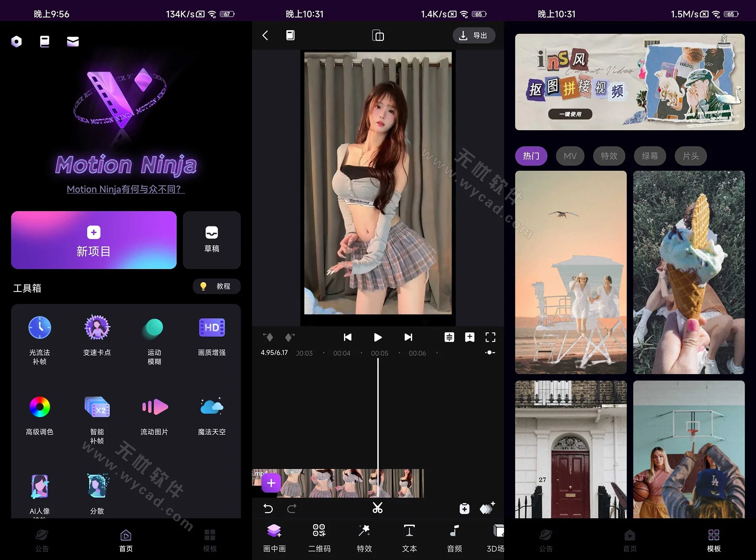The height and width of the screenshot is (560, 756).
Task: Go back using the left chevron
Action: [265, 35]
